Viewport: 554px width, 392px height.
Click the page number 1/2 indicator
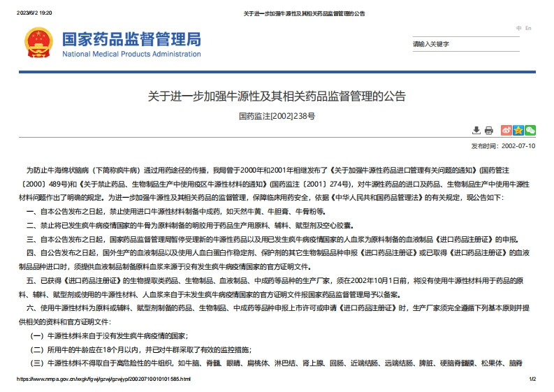pyautogui.click(x=532, y=379)
